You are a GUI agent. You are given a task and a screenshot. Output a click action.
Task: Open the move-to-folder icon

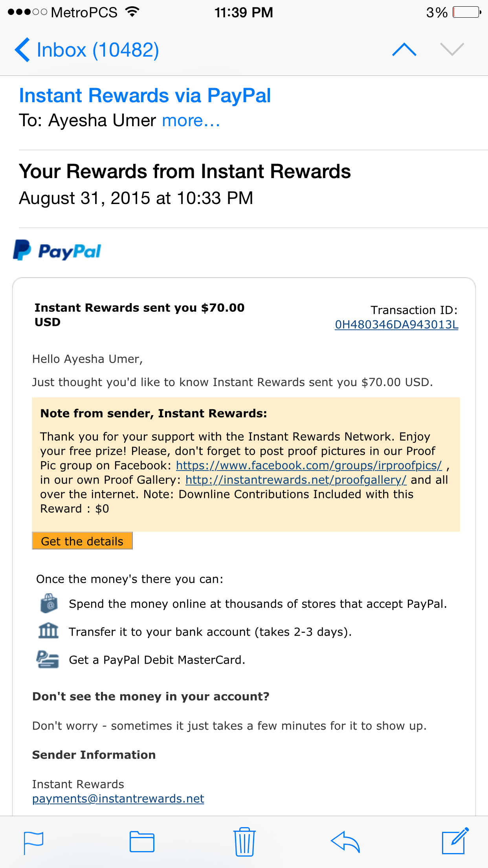coord(142,842)
